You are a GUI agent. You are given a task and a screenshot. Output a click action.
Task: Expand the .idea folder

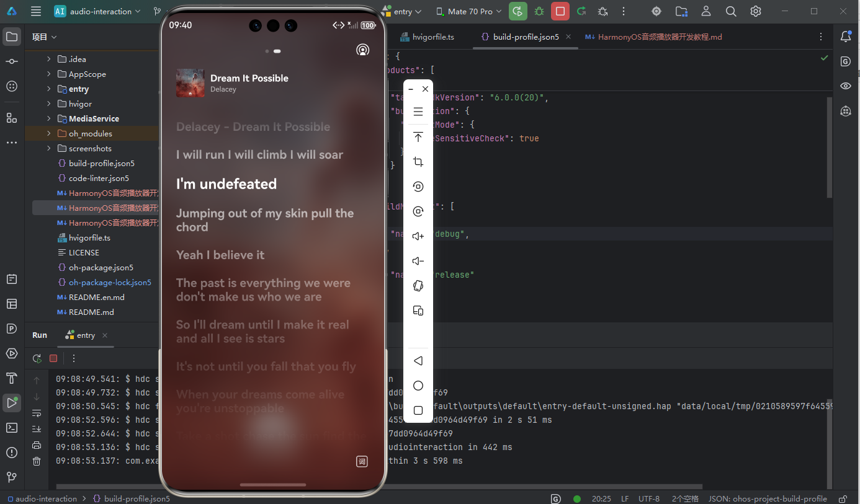click(49, 59)
